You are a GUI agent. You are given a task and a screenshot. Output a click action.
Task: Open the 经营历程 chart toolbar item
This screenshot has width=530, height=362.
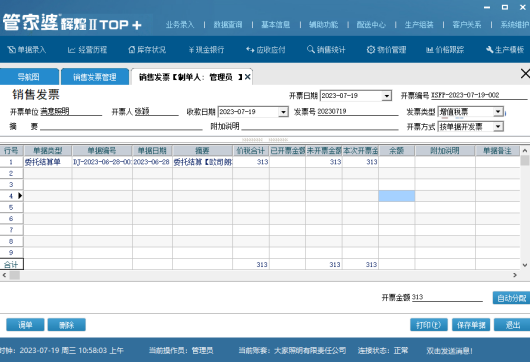87,50
